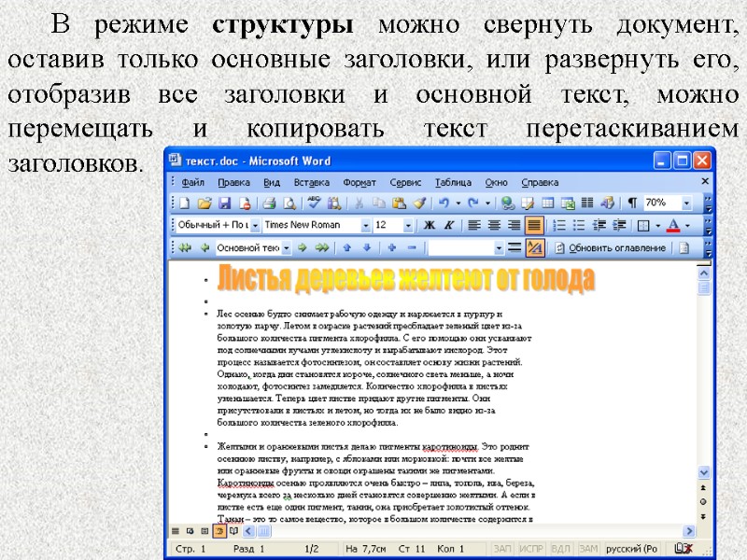747x560 pixels.
Task: Click the Undo arrow icon
Action: pyautogui.click(x=443, y=201)
